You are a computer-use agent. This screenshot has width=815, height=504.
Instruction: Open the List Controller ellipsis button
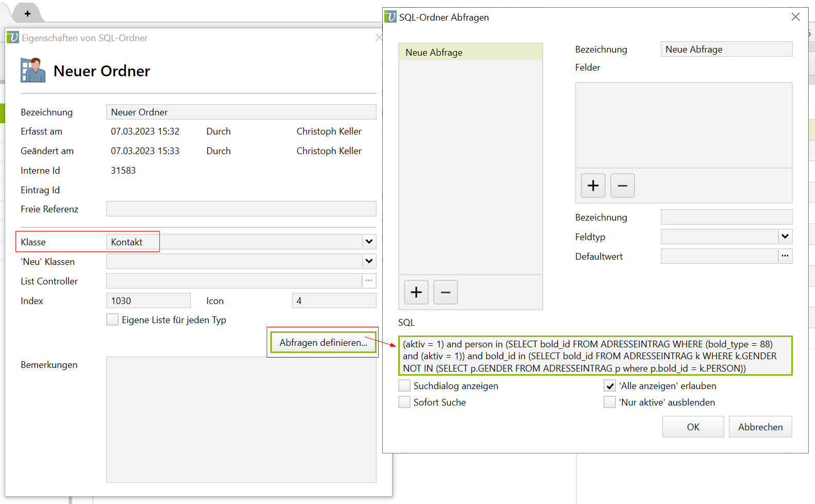click(x=369, y=281)
